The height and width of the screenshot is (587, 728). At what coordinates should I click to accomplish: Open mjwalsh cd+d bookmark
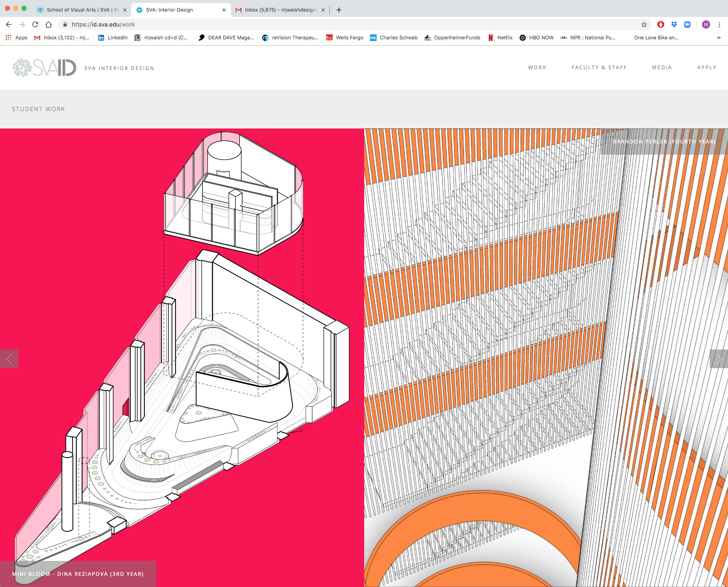pos(161,38)
